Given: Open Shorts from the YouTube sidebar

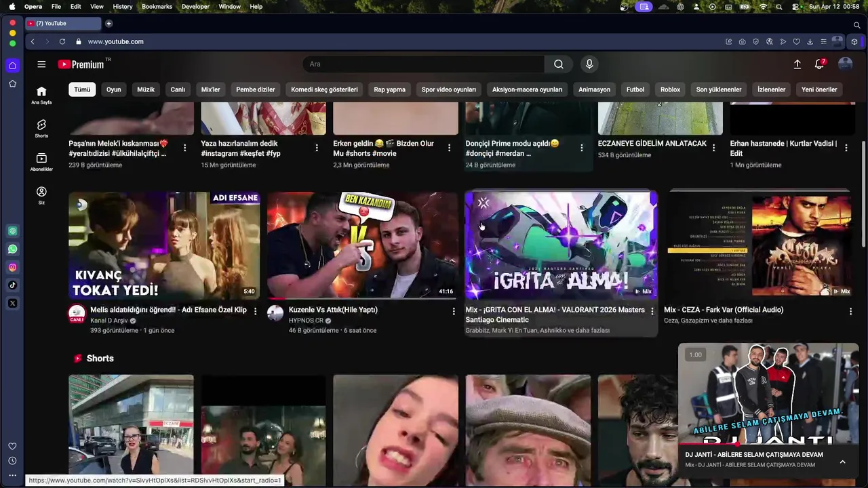Looking at the screenshot, I should point(41,129).
